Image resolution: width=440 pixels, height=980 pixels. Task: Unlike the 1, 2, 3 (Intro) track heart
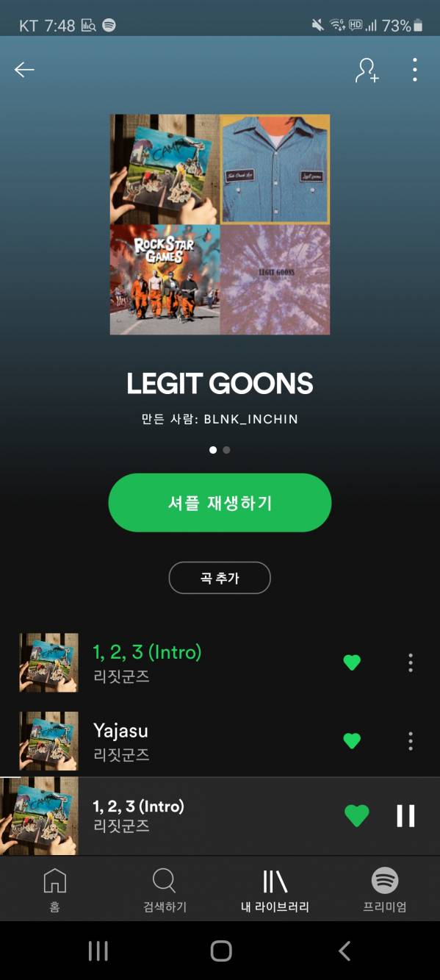(x=352, y=662)
